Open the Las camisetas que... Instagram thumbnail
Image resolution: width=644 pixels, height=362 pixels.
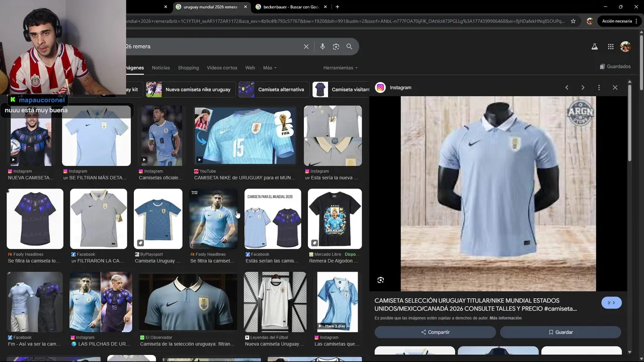pos(338,302)
